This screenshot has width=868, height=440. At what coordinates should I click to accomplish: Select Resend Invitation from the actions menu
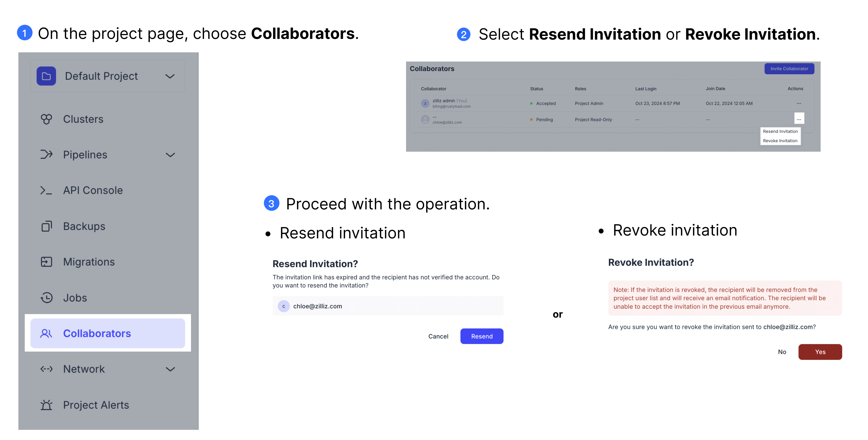point(780,131)
